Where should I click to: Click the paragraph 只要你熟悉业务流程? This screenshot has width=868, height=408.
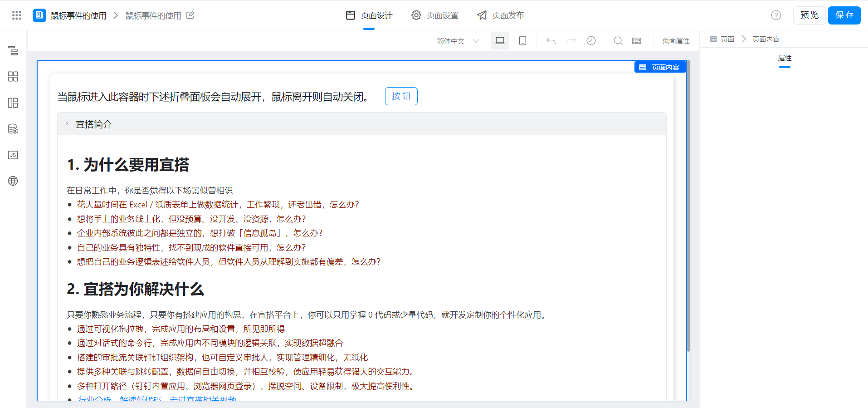307,315
